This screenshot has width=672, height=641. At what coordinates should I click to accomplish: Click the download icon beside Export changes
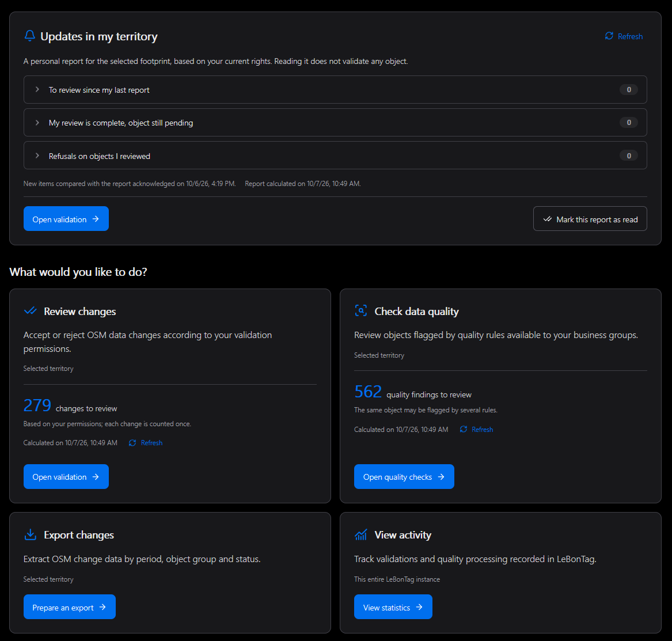[x=31, y=534]
